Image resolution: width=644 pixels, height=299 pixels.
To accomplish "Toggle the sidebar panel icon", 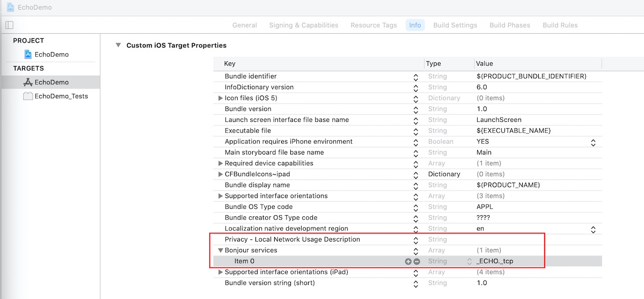I will [x=9, y=25].
